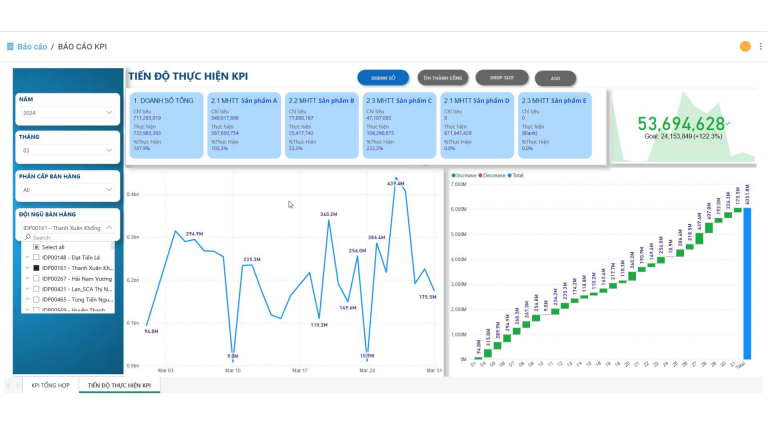
Task: Click the Increase legend marker
Action: [x=453, y=175]
